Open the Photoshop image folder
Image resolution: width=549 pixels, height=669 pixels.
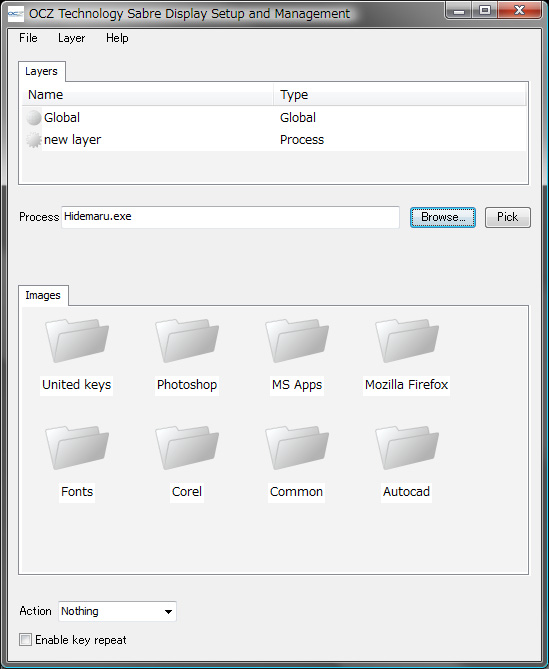(x=187, y=341)
